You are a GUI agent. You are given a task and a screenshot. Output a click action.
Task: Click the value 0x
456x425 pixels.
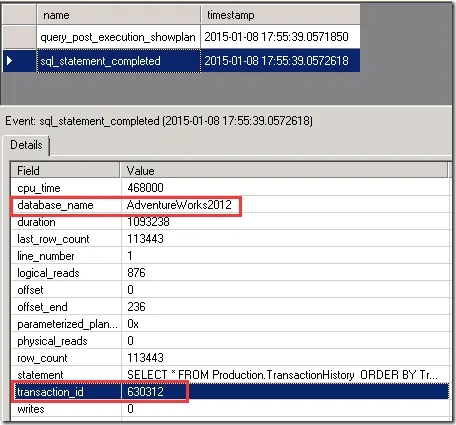tap(133, 324)
